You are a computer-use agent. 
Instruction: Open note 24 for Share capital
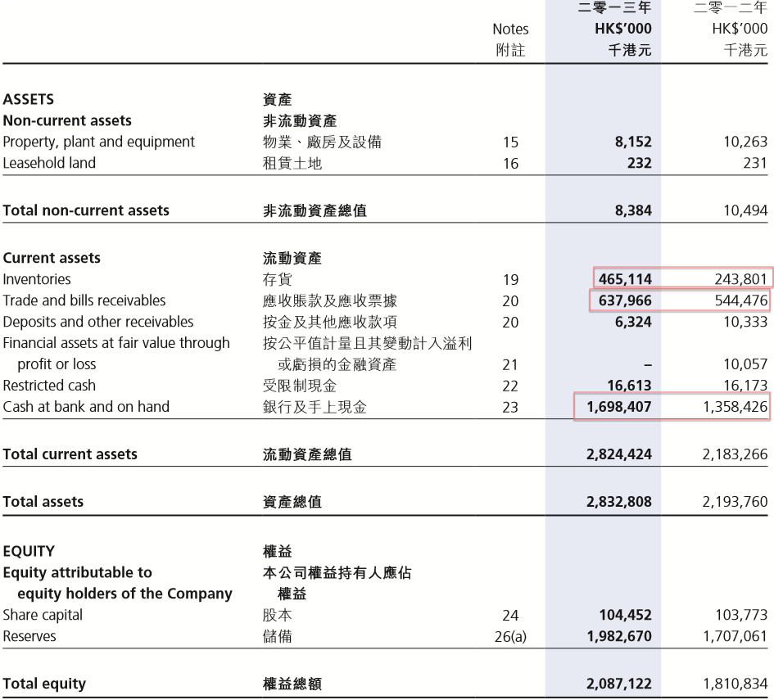tap(510, 616)
